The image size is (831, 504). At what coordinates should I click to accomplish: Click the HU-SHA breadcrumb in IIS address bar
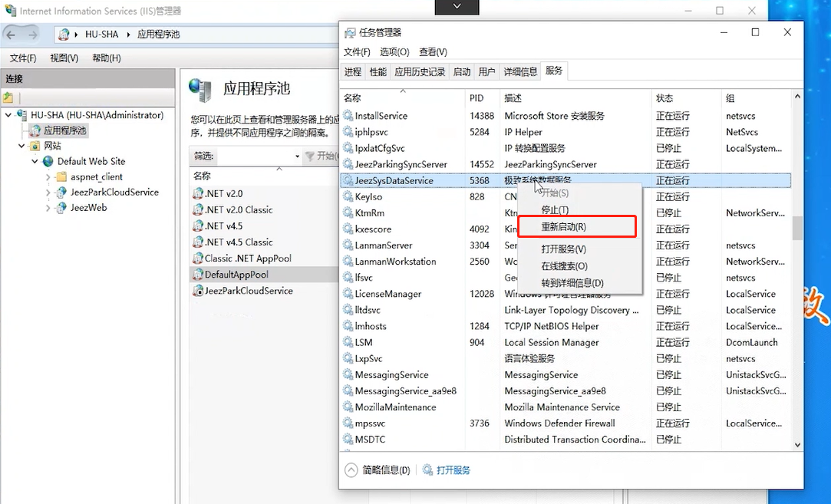click(x=102, y=35)
